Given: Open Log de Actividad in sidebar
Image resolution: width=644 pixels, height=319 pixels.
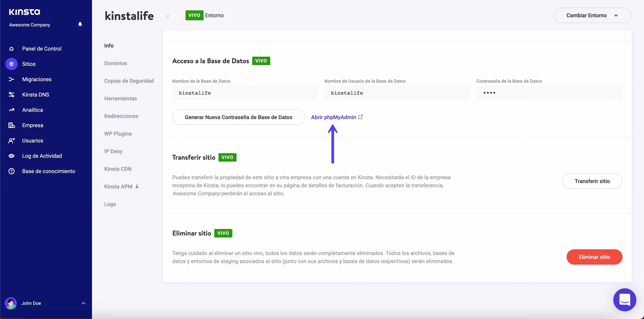Looking at the screenshot, I should [42, 156].
